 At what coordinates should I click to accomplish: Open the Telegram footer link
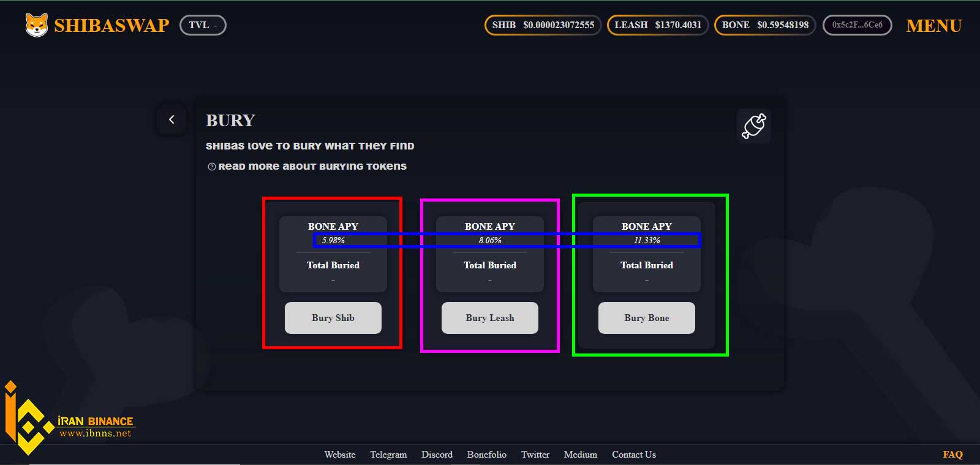[x=388, y=455]
